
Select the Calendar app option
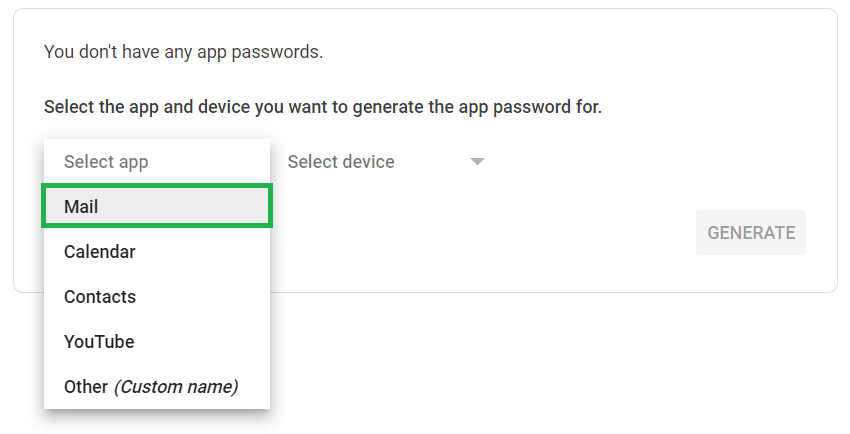point(156,252)
